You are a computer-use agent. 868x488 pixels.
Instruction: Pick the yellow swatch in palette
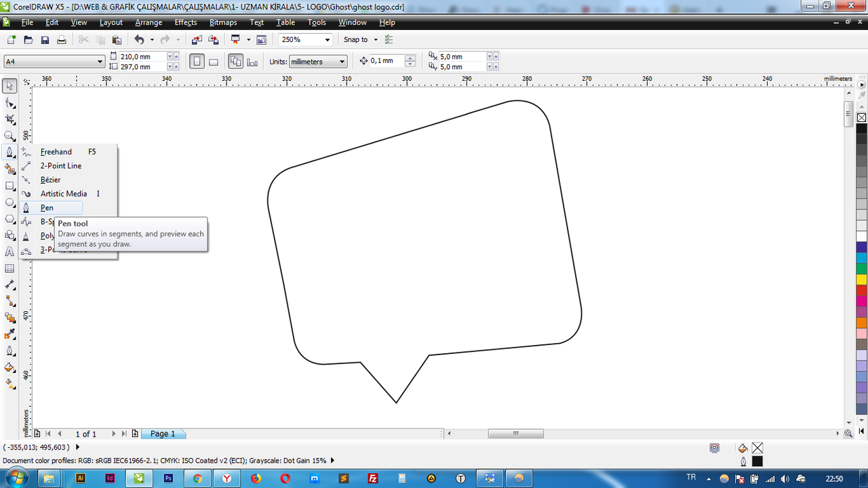point(861,279)
